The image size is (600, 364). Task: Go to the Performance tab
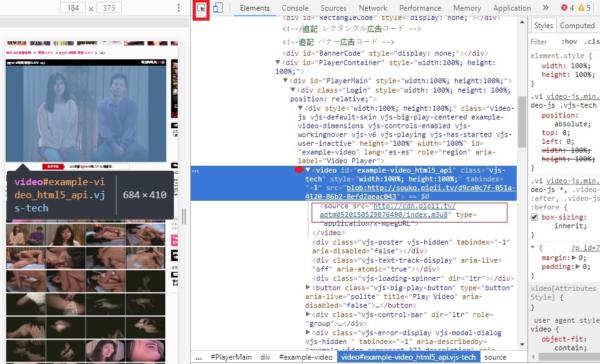point(420,8)
